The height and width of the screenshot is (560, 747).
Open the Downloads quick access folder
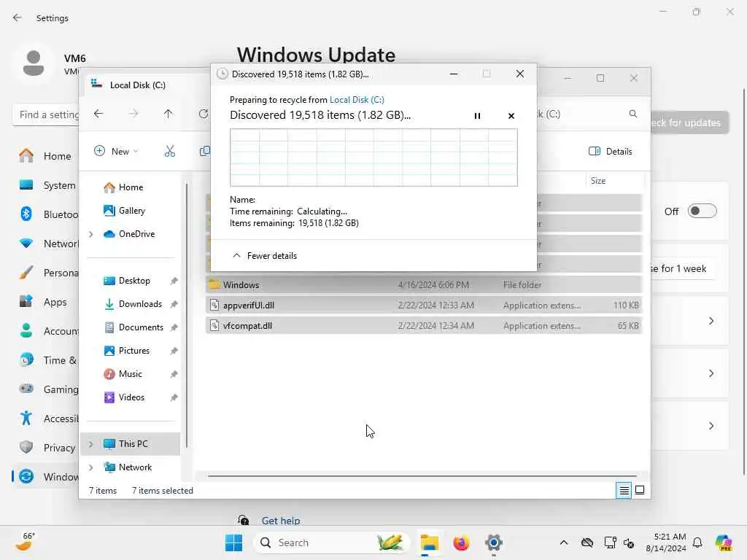(133, 304)
